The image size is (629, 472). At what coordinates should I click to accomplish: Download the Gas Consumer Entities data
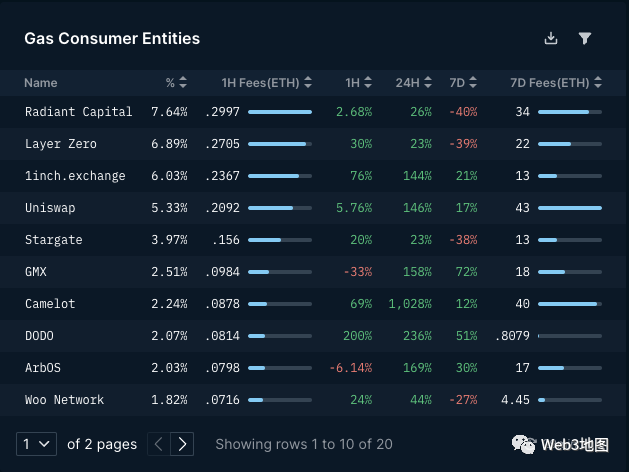click(551, 38)
